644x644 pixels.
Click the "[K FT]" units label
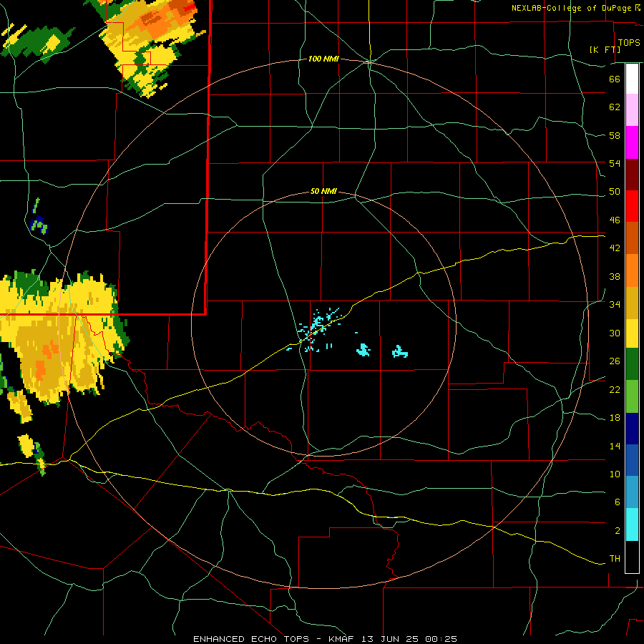605,49
